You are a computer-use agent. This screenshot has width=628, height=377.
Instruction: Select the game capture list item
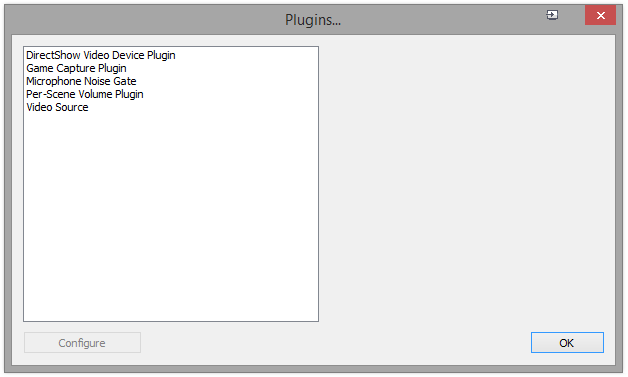[x=76, y=68]
